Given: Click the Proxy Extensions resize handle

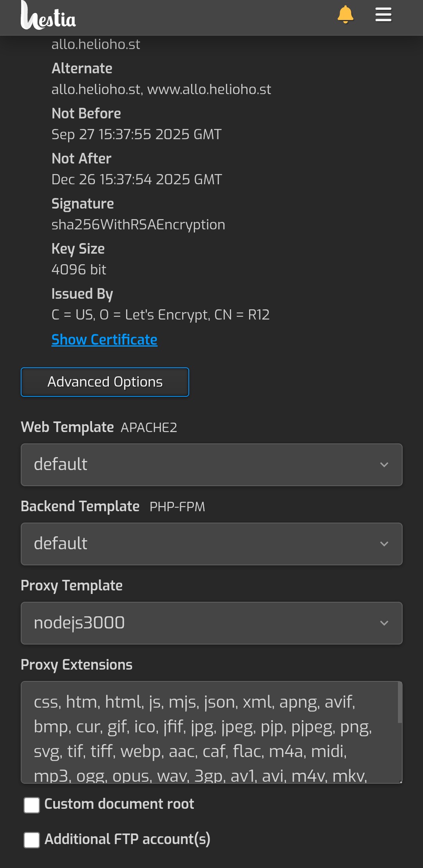Looking at the screenshot, I should point(400,781).
